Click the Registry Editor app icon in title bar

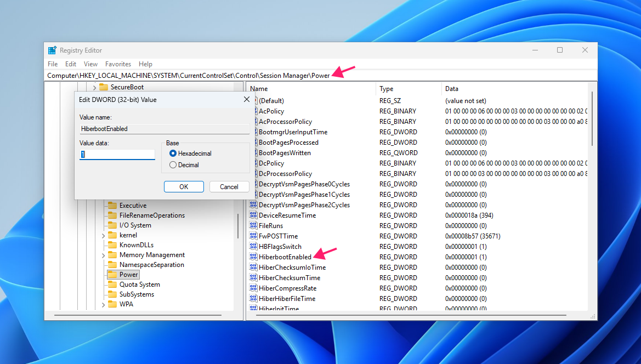pyautogui.click(x=52, y=50)
